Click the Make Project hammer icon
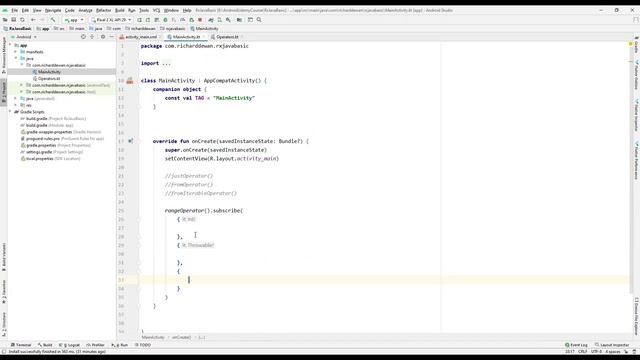The height and width of the screenshot is (360, 640). [53, 20]
